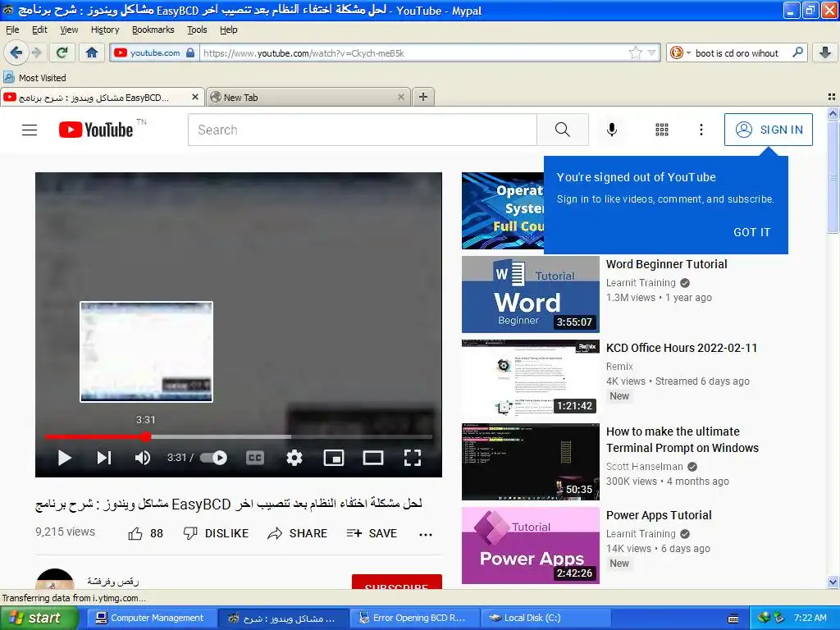Screen dimensions: 840x630
Task: Open the list all tabs button
Action: click(x=832, y=97)
